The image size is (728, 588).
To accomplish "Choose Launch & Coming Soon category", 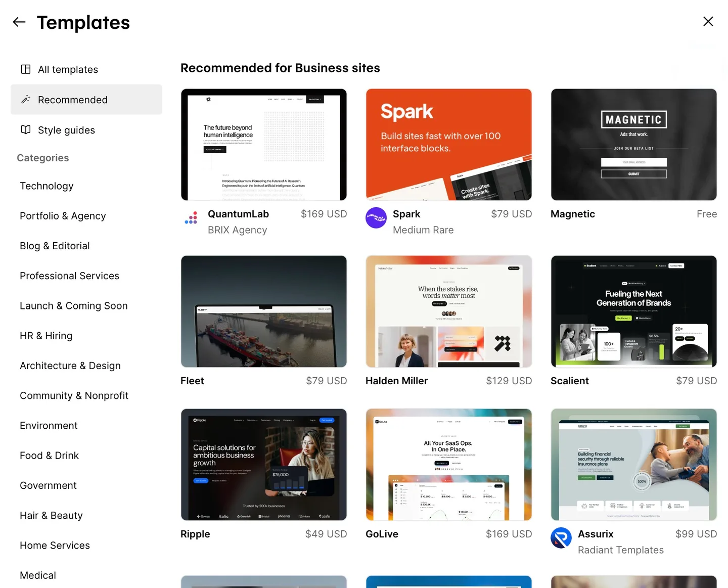I will click(x=74, y=306).
